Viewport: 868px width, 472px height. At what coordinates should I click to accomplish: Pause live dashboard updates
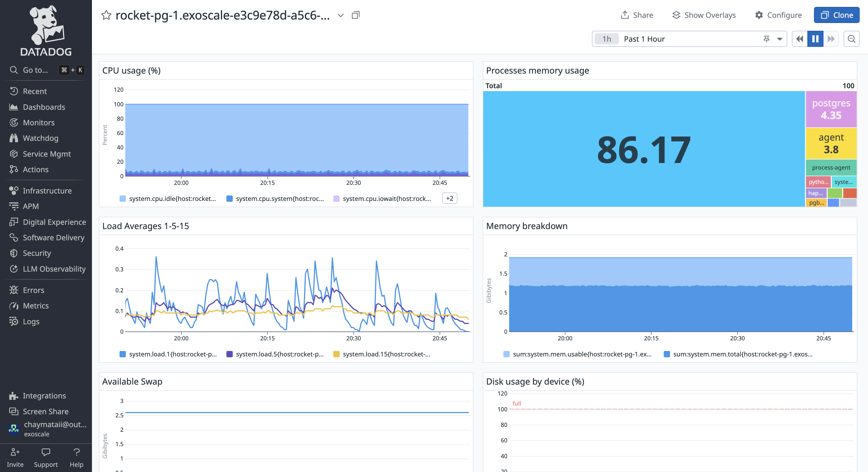click(815, 39)
